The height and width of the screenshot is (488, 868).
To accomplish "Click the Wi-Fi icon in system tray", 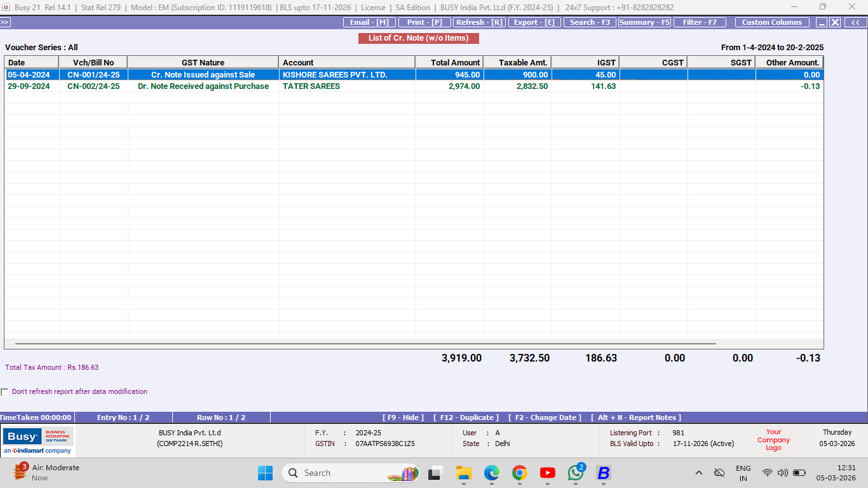I will [x=766, y=473].
